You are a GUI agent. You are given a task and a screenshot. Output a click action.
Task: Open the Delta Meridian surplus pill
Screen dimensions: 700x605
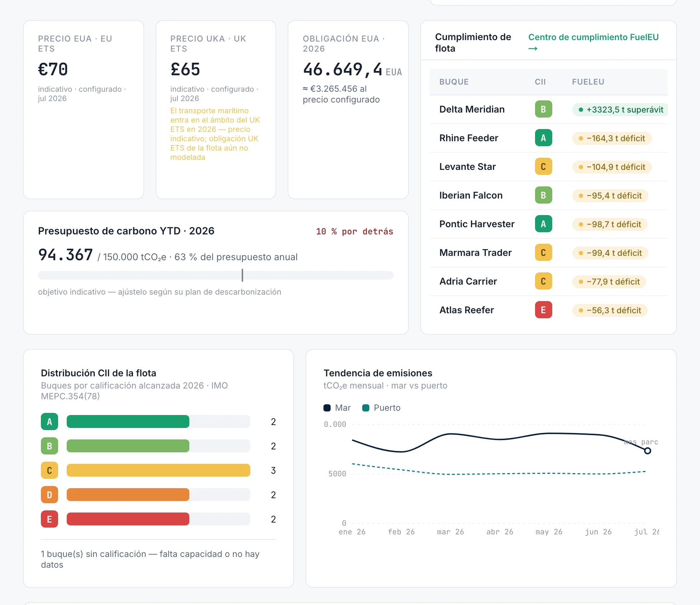click(x=620, y=110)
